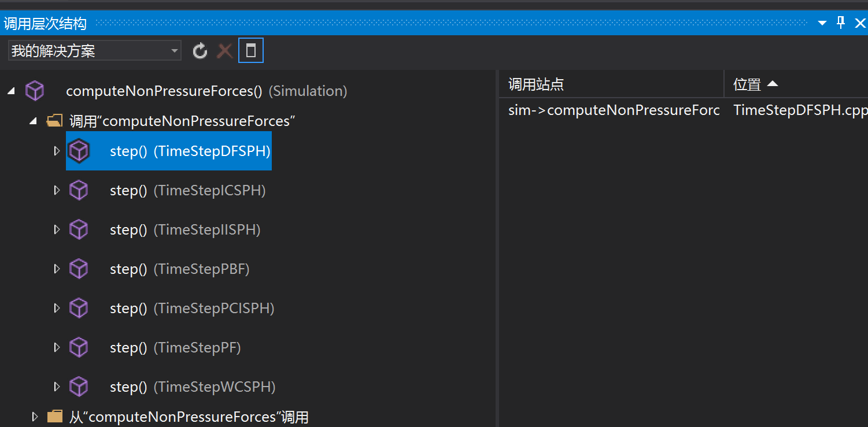Select step() (TimeStepPBF) row
The width and height of the screenshot is (868, 427).
tap(179, 269)
